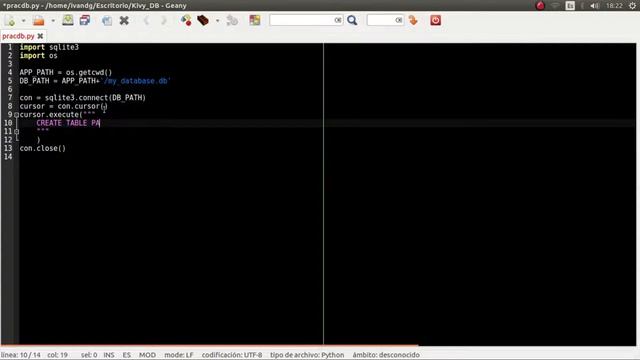Close the pracdb.py tab
This screenshot has width=640, height=360.
click(x=40, y=36)
